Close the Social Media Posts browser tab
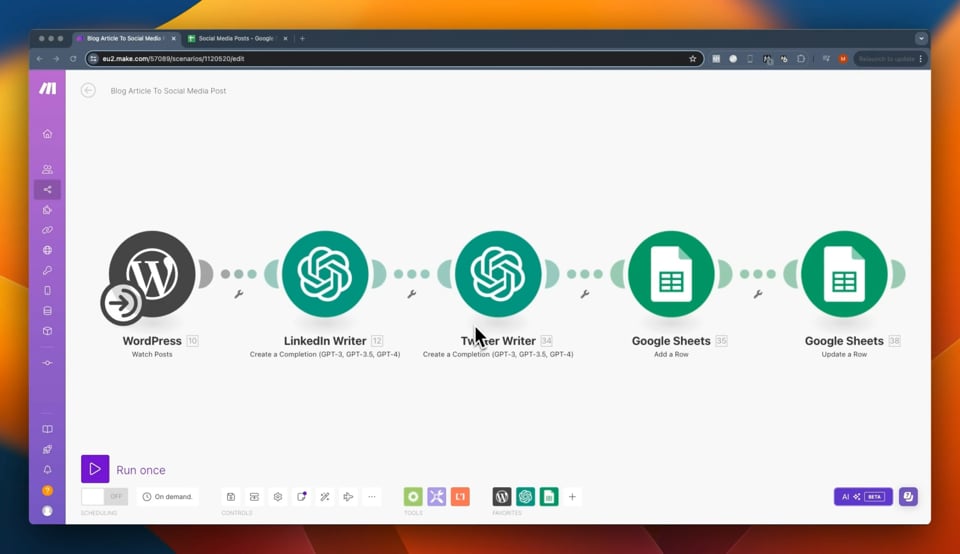 285,39
